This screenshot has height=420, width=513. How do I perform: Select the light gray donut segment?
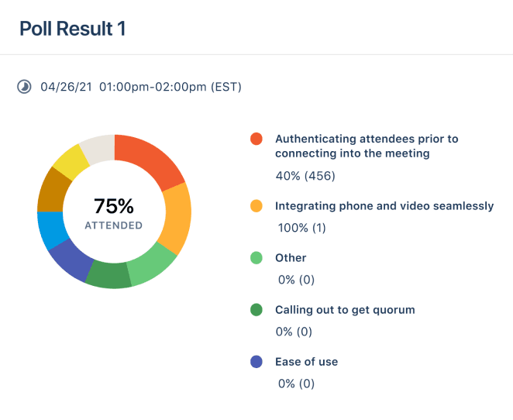tap(97, 147)
